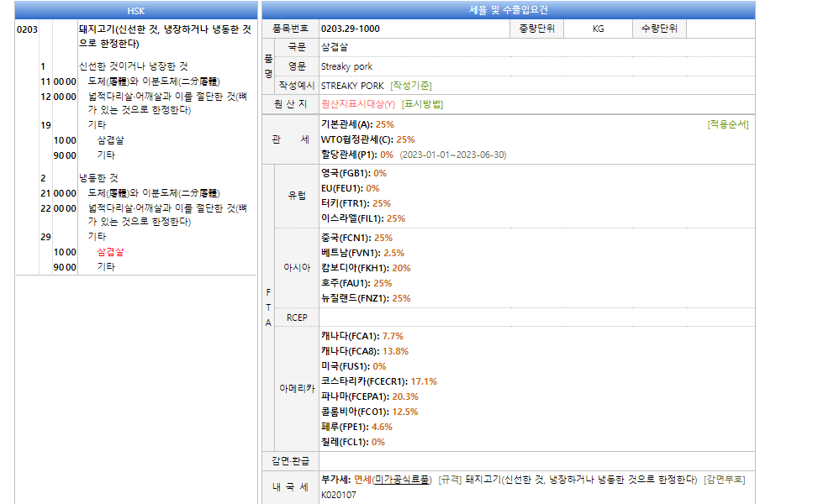Click 캐나다(FCA1): 7.7% entry
This screenshot has height=504, width=834.
[362, 336]
